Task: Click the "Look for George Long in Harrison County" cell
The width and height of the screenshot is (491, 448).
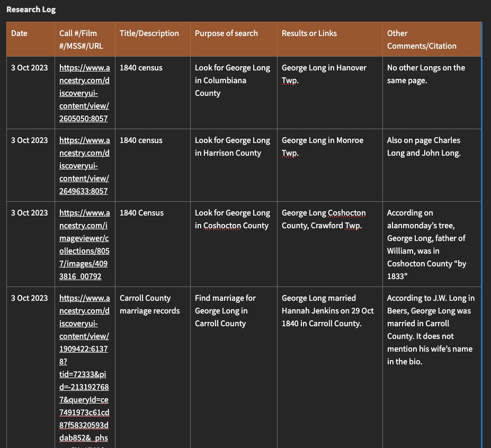Action: click(x=232, y=147)
